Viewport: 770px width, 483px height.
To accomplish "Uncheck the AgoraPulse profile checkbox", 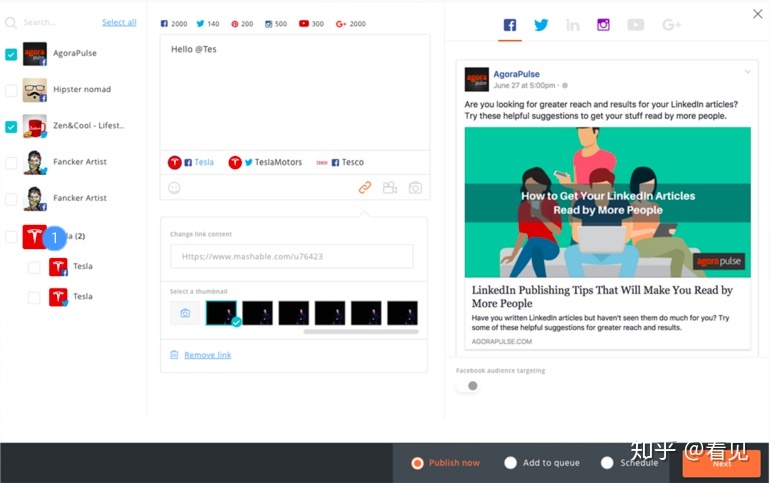I will pos(11,54).
